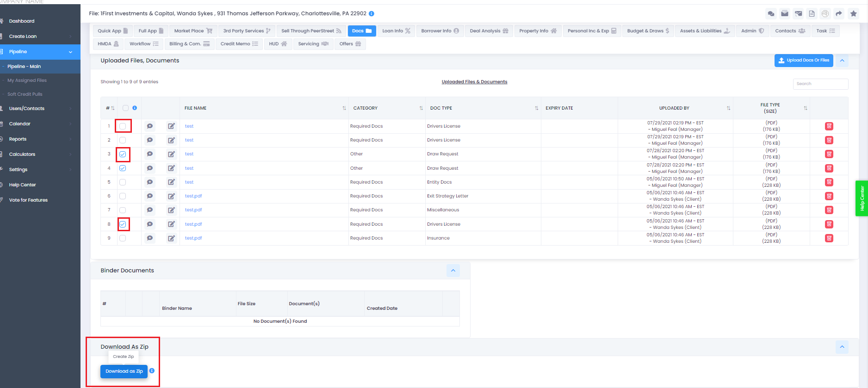Open comments for Exit Strategy Letter row
This screenshot has height=388, width=868.
pyautogui.click(x=150, y=196)
